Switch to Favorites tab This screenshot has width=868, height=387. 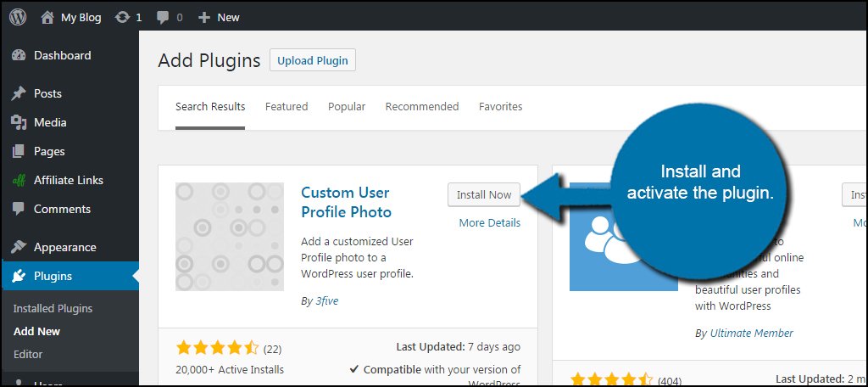[x=500, y=106]
